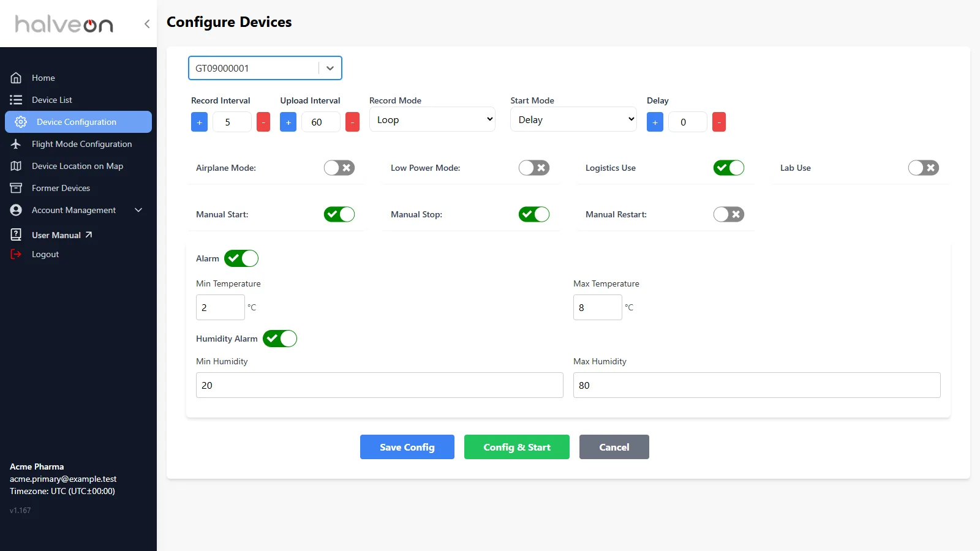Turn off Manual Start switch
This screenshot has width=980, height=551.
coord(339,214)
